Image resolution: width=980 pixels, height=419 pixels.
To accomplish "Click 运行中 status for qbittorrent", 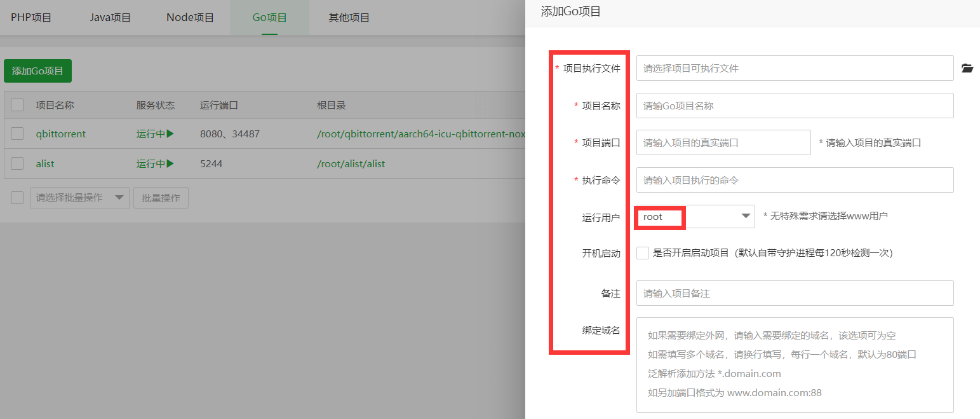I will point(154,134).
